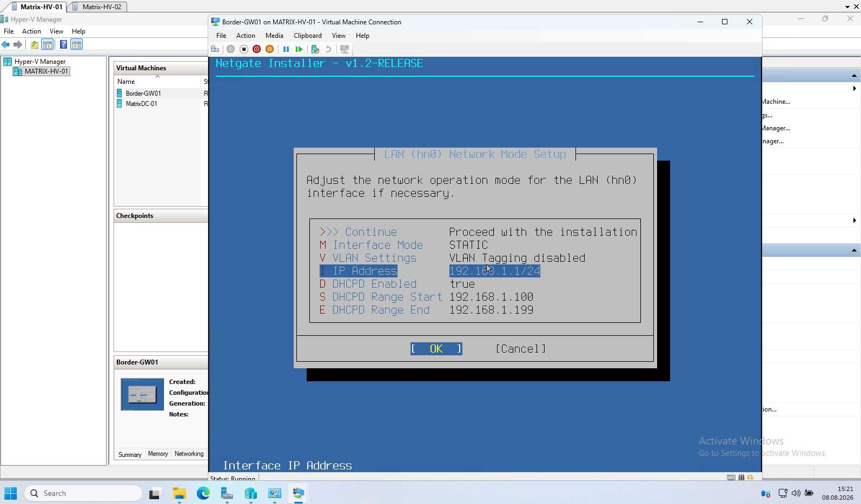Select Border-GW01 virtual machine row

pos(161,94)
